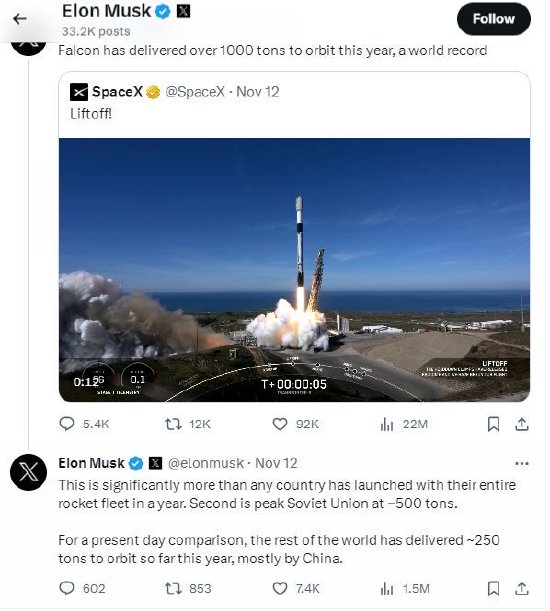Follow Elon Musk's account
This screenshot has width=550, height=611.
(x=493, y=19)
